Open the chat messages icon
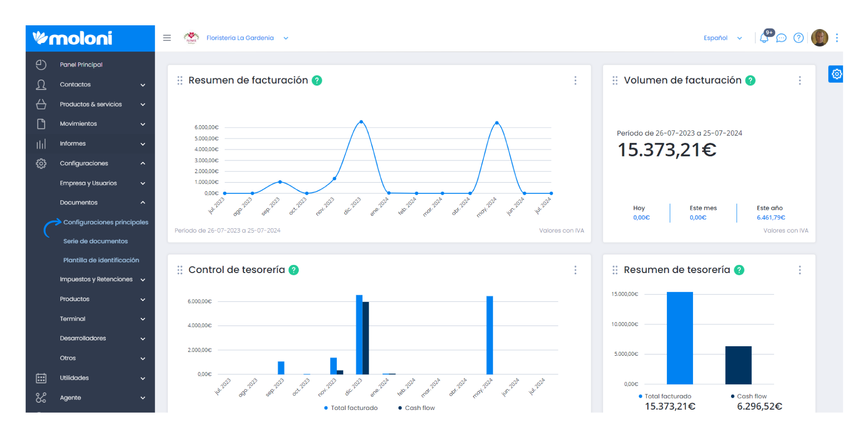Screen dimensions: 868x438 click(781, 38)
